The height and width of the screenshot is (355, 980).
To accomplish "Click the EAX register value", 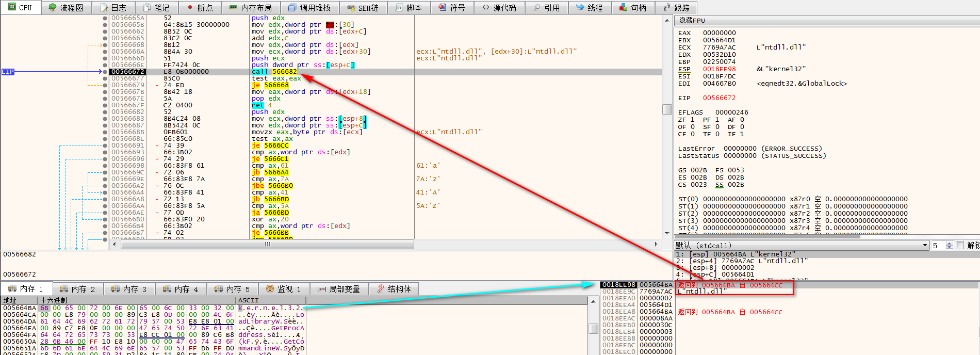I will point(719,33).
